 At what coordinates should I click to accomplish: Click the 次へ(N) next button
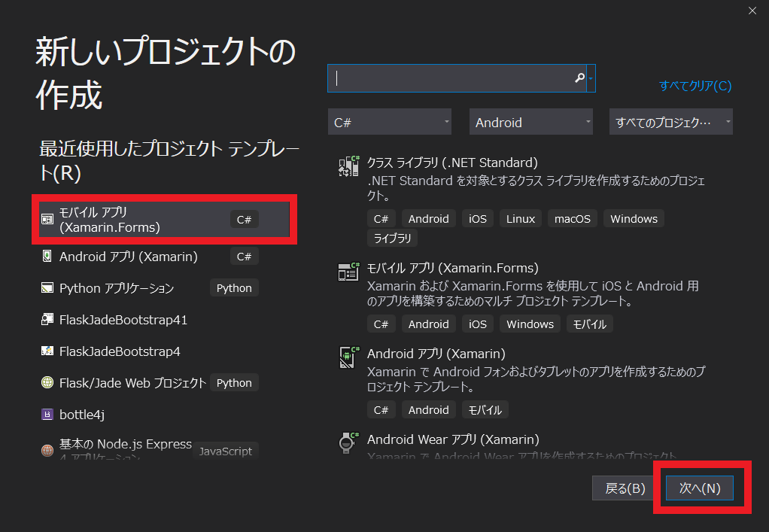point(699,488)
